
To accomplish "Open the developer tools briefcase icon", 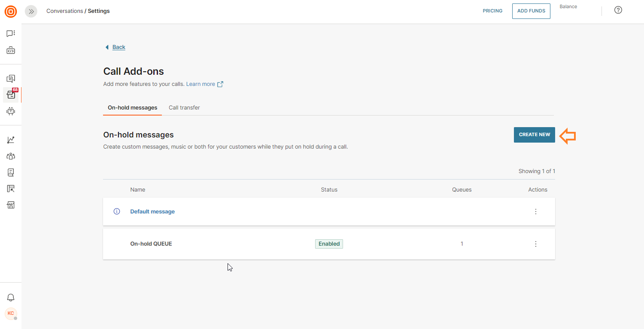I will click(11, 51).
